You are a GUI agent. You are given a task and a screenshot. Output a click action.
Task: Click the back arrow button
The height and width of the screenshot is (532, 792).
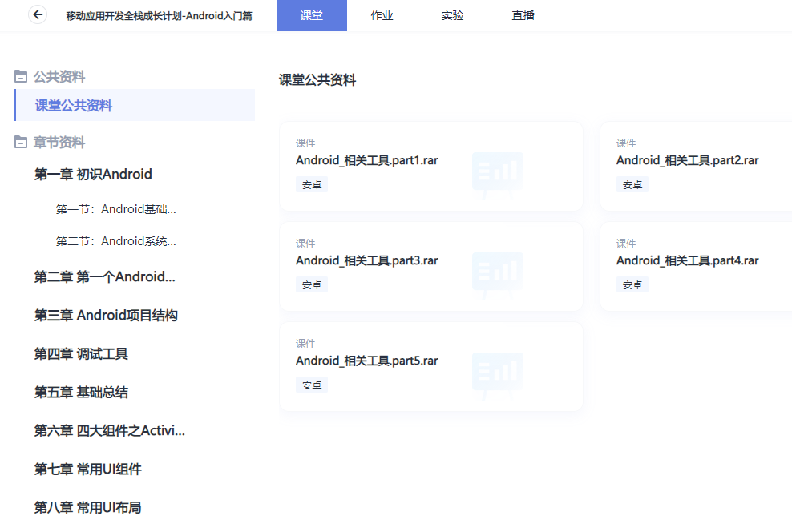38,14
